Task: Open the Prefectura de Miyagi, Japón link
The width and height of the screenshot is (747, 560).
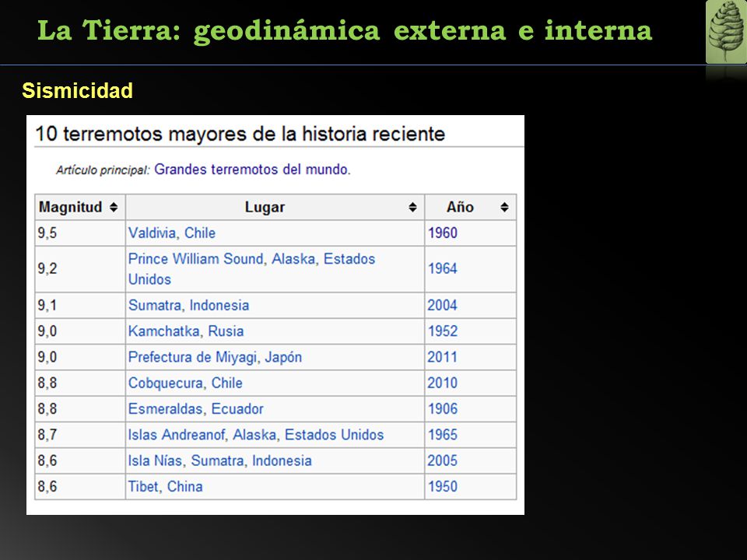Action: tap(215, 357)
